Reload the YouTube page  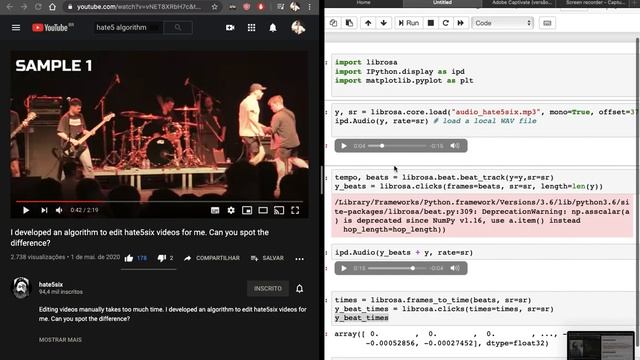click(x=38, y=7)
